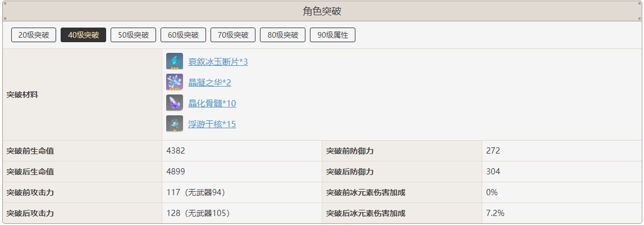Follow the 晶凝之华*2 link
The width and height of the screenshot is (644, 225).
[209, 83]
